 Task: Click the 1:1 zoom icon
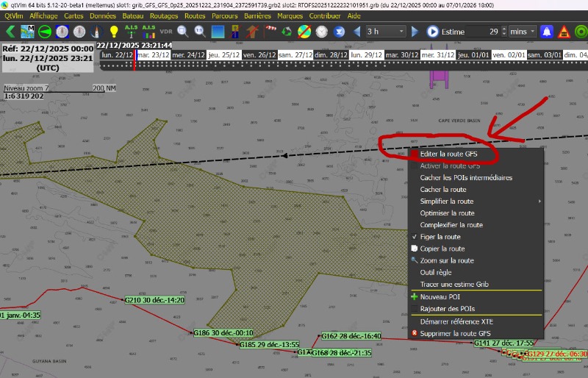[x=201, y=32]
